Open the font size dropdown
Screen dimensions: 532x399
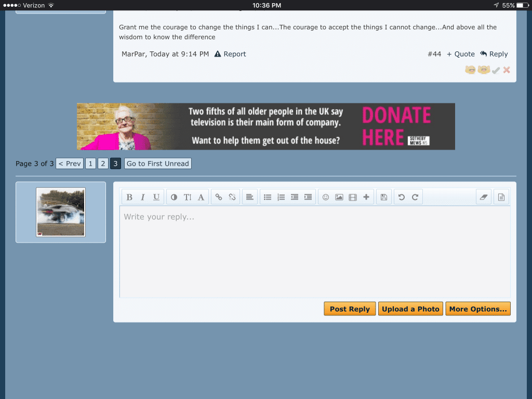coord(188,197)
